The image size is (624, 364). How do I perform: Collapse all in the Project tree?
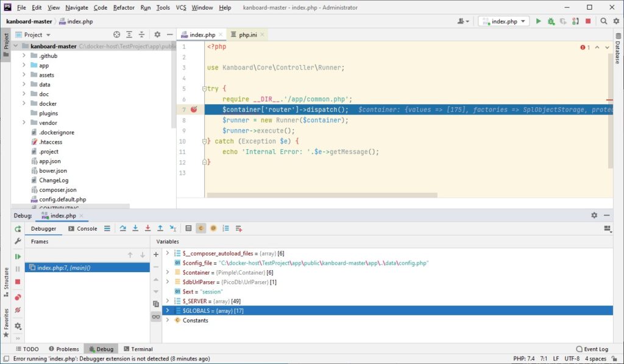141,35
